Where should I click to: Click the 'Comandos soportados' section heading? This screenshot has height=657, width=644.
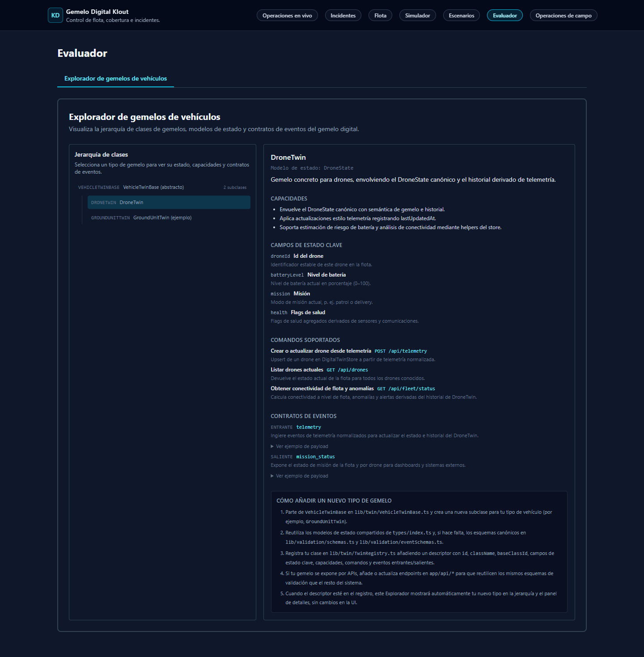[305, 340]
